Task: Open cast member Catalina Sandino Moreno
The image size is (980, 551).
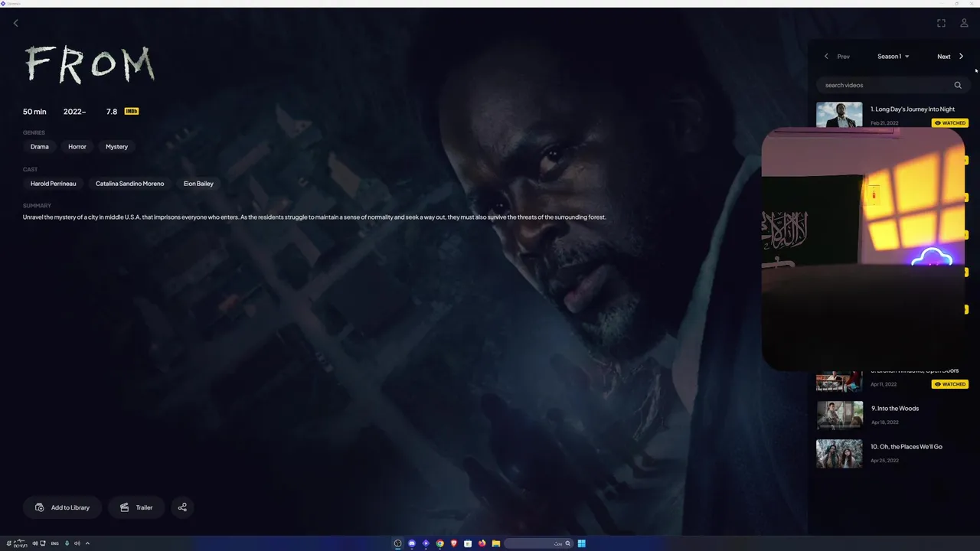Action: click(x=129, y=184)
